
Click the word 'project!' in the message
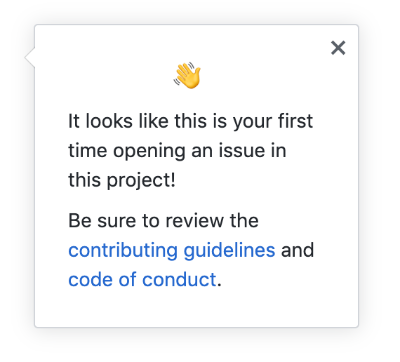(141, 181)
